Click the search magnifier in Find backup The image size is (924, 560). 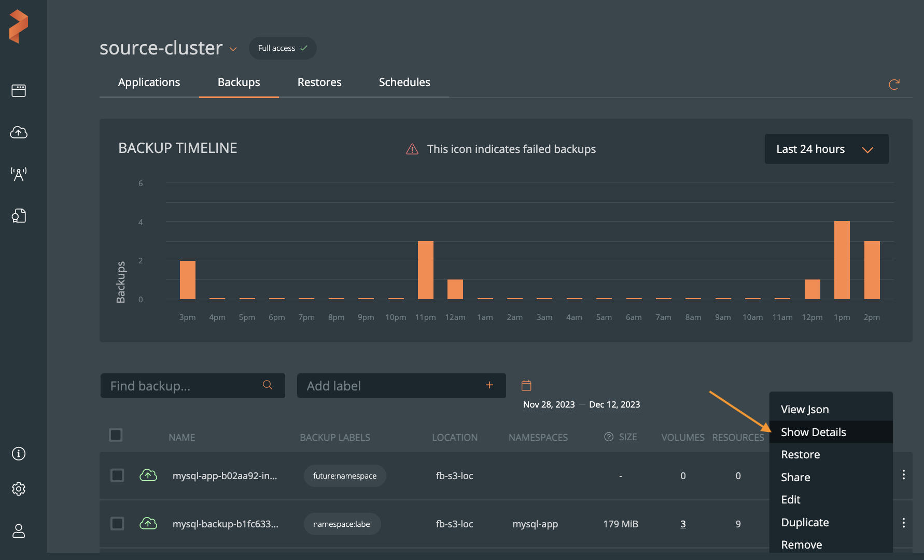tap(268, 385)
